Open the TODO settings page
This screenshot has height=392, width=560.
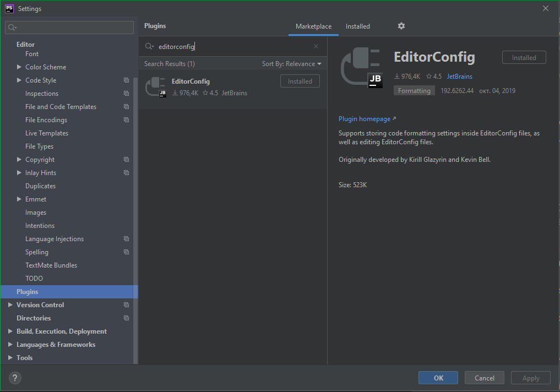tap(34, 279)
